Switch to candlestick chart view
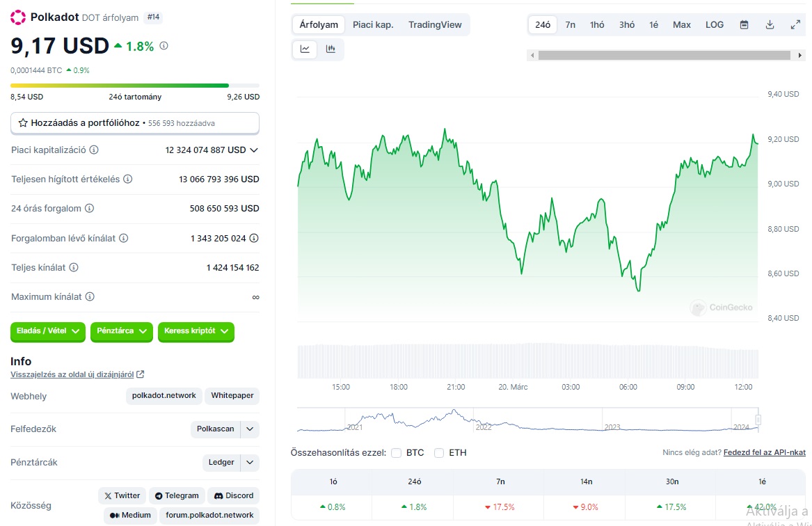The height and width of the screenshot is (526, 812). pos(331,49)
